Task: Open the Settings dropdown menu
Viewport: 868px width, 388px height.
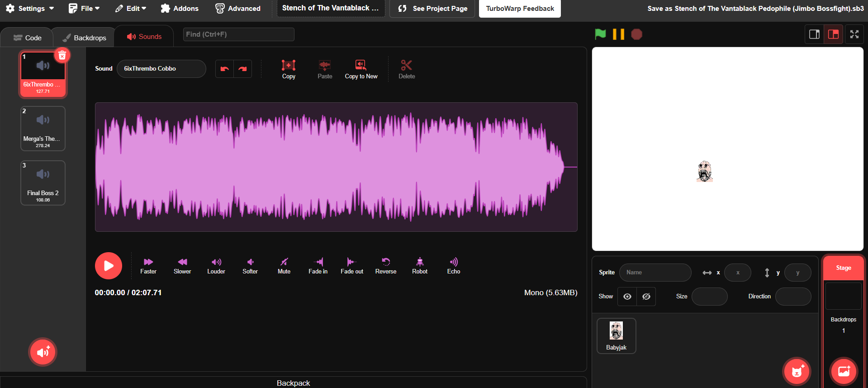Action: [x=30, y=9]
